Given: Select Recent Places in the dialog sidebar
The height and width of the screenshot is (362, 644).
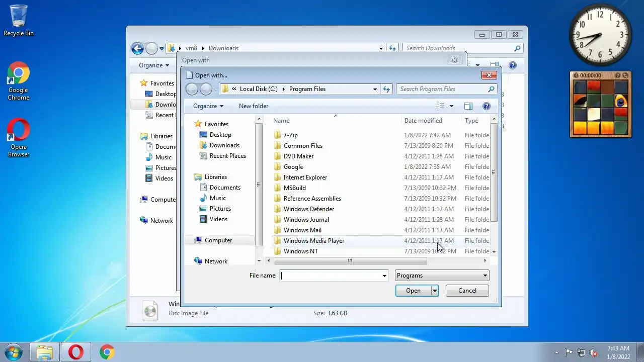Looking at the screenshot, I should click(x=227, y=156).
